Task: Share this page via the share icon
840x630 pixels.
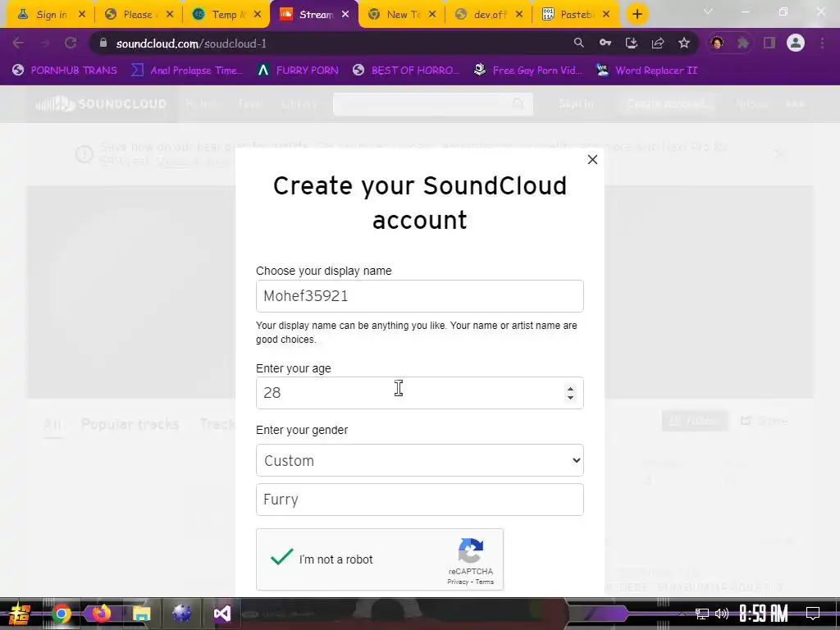Action: [657, 43]
